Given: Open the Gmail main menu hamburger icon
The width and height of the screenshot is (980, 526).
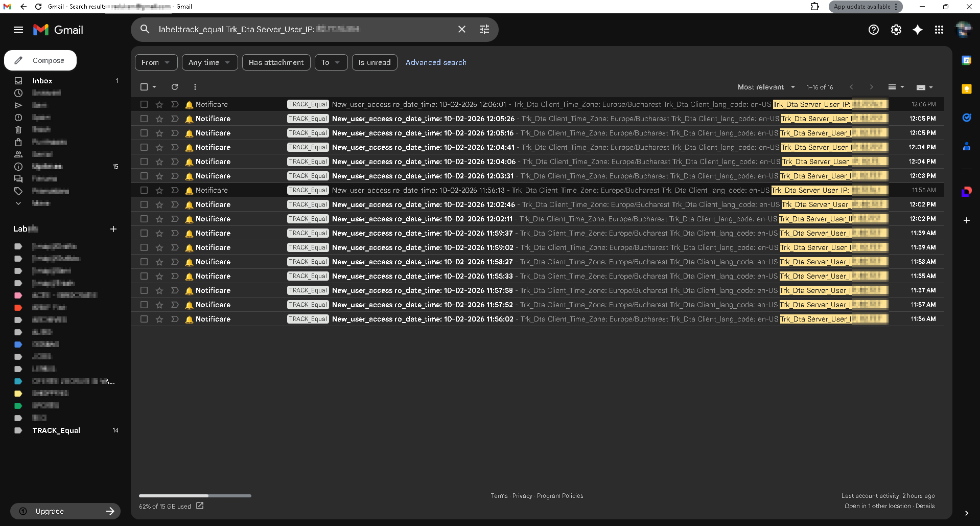Looking at the screenshot, I should (x=18, y=30).
